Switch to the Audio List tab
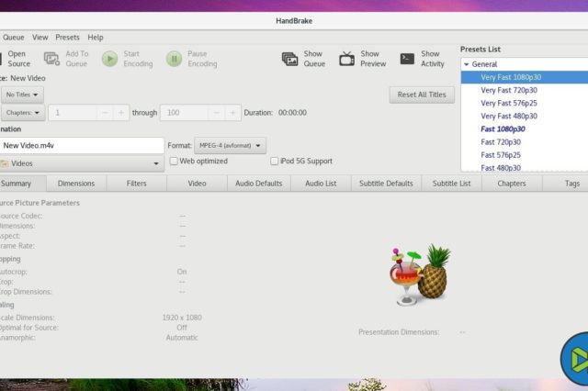Screen dimensions: 588x391 point(321,184)
